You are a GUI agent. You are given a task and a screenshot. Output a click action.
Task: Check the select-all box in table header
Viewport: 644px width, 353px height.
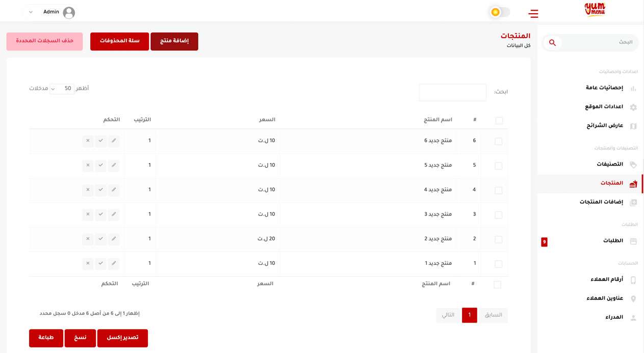click(x=499, y=121)
